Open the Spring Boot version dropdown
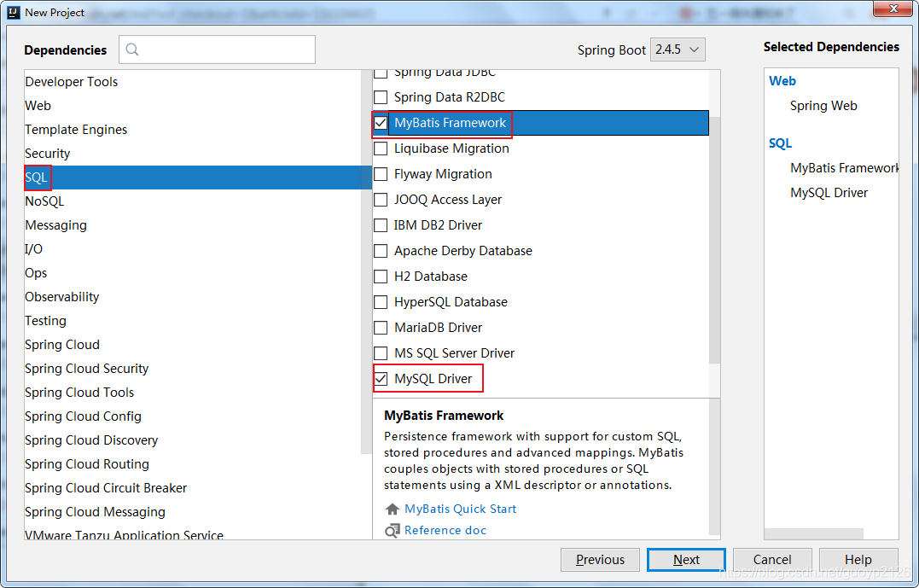 (x=678, y=49)
